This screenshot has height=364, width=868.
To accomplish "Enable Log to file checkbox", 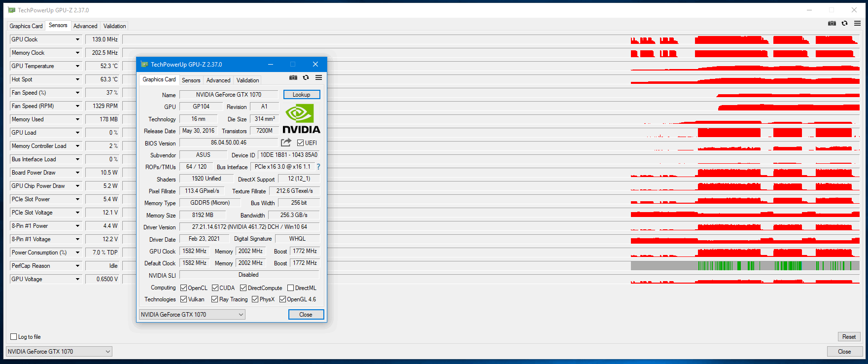I will pyautogui.click(x=14, y=337).
